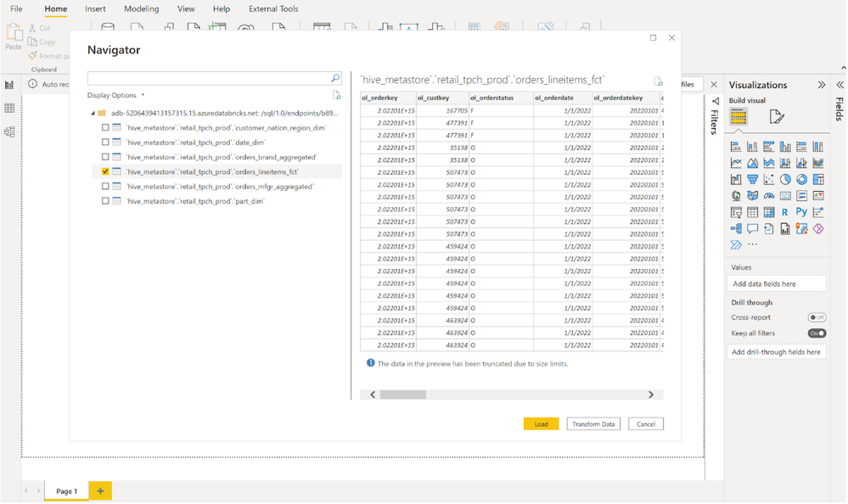
Task: Switch to the Insert ribbon tab
Action: pyautogui.click(x=95, y=8)
